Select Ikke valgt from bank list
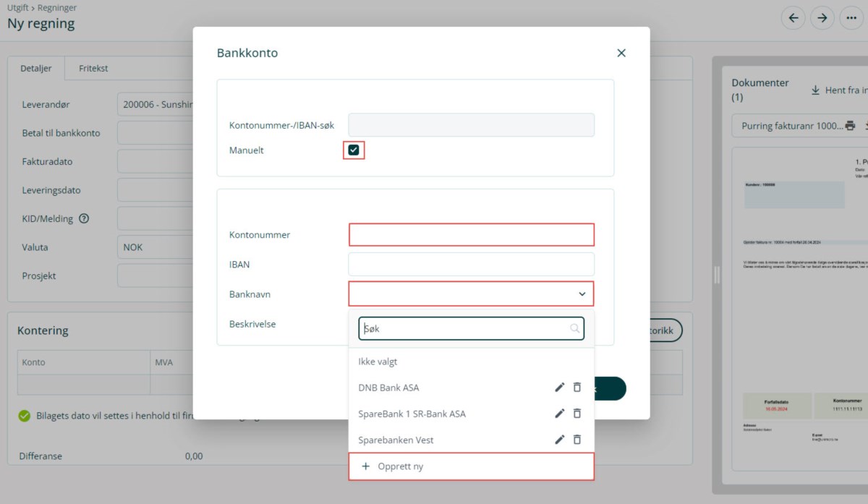The width and height of the screenshot is (868, 504). click(378, 362)
